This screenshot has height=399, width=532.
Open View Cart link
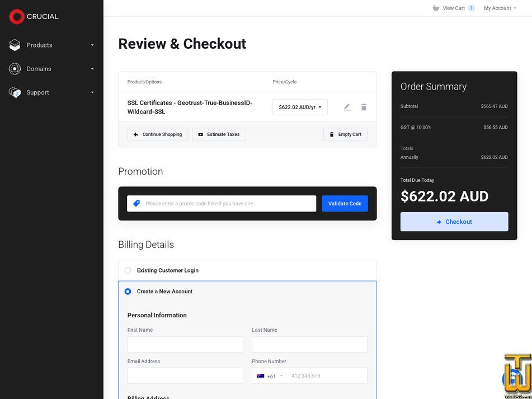454,8
